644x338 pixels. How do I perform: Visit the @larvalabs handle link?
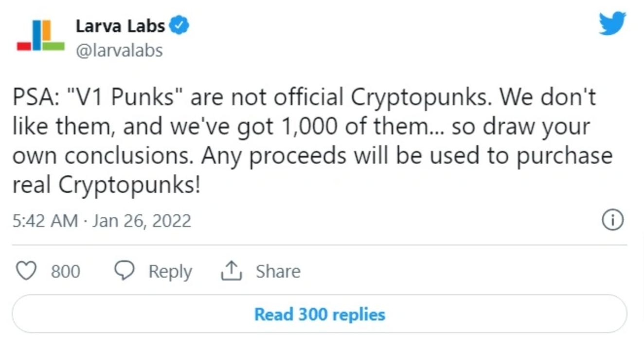(x=119, y=50)
